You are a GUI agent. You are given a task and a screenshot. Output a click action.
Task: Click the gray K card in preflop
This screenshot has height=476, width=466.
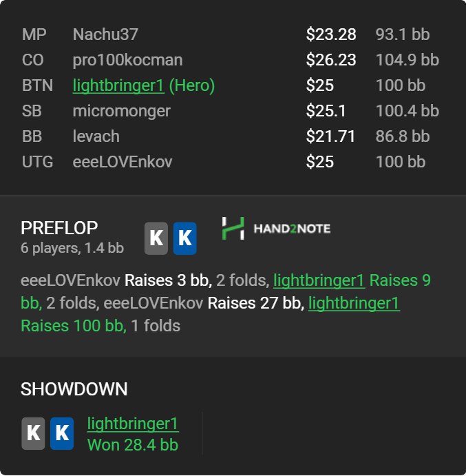pyautogui.click(x=156, y=238)
